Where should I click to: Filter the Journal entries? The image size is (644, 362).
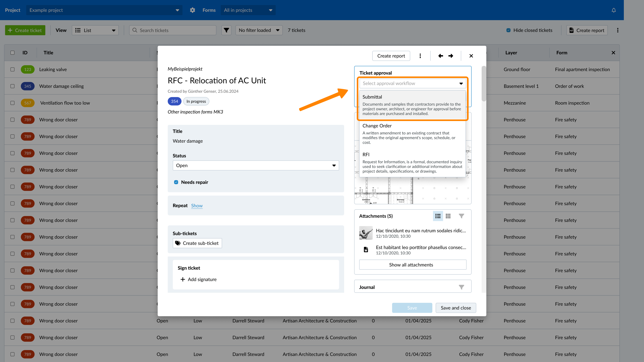pos(461,287)
